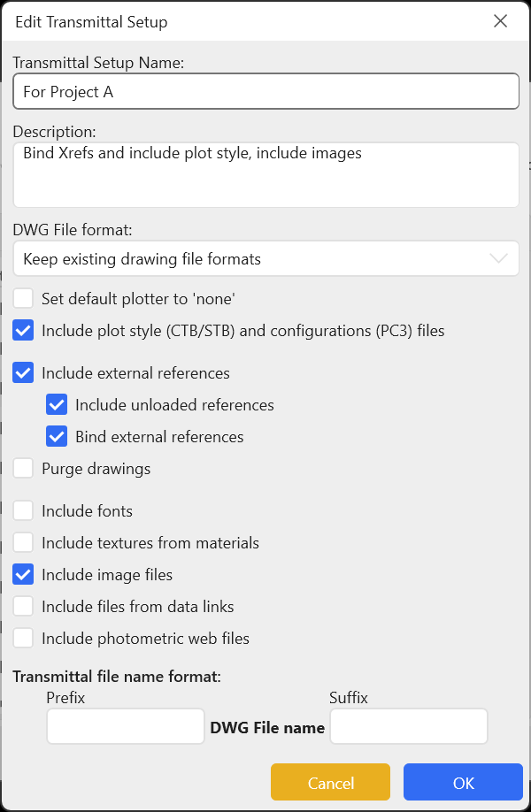531x812 pixels.
Task: Uncheck Include image files
Action: pos(24,575)
